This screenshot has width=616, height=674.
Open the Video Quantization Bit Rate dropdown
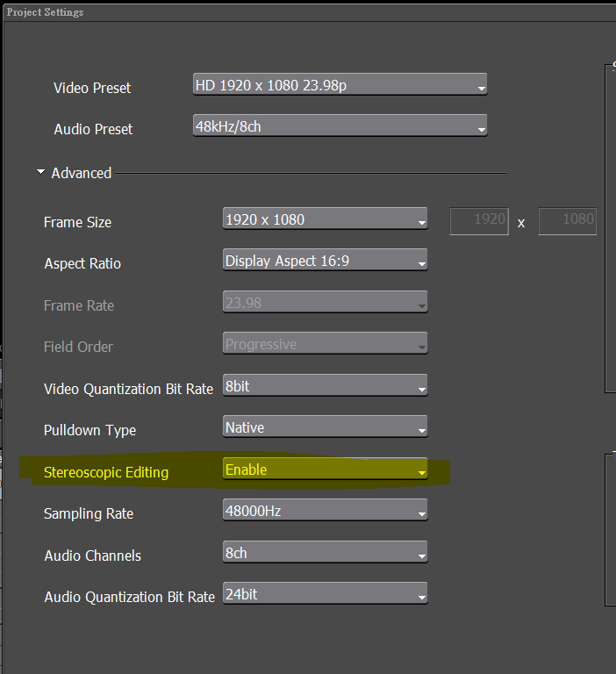click(325, 386)
